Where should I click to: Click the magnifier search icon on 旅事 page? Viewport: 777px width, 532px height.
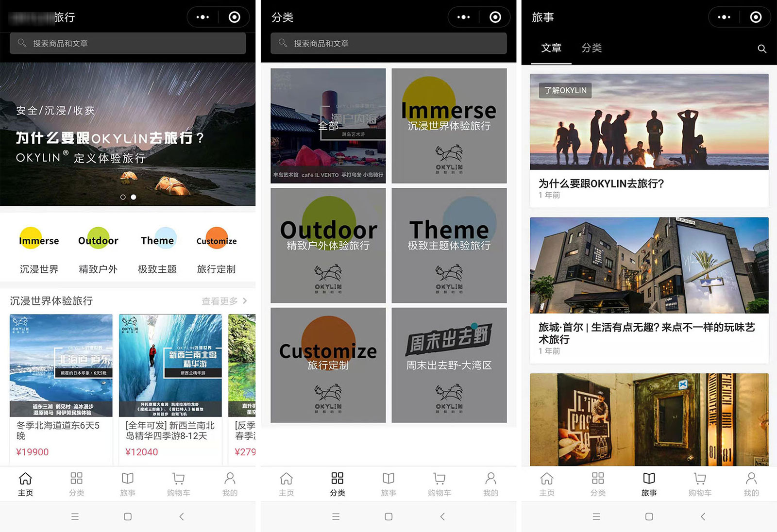(762, 49)
